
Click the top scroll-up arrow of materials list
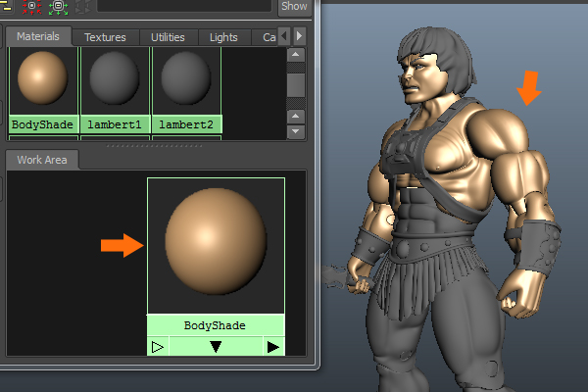click(x=296, y=55)
